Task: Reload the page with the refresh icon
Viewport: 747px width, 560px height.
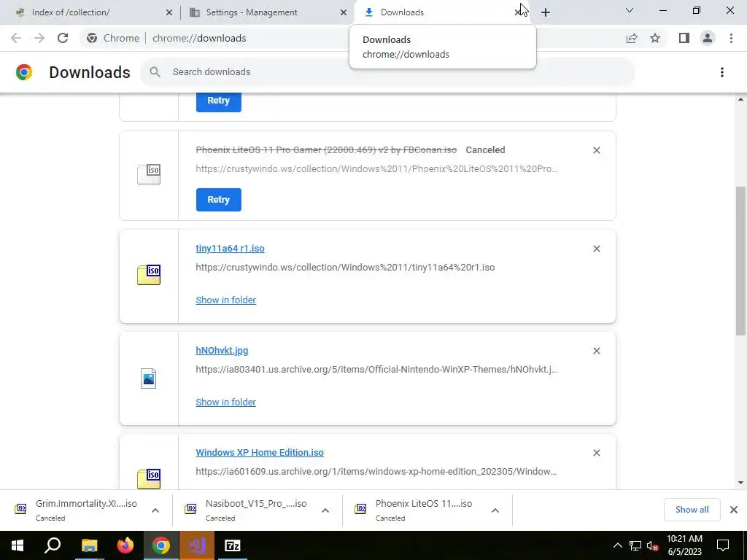Action: pyautogui.click(x=63, y=38)
